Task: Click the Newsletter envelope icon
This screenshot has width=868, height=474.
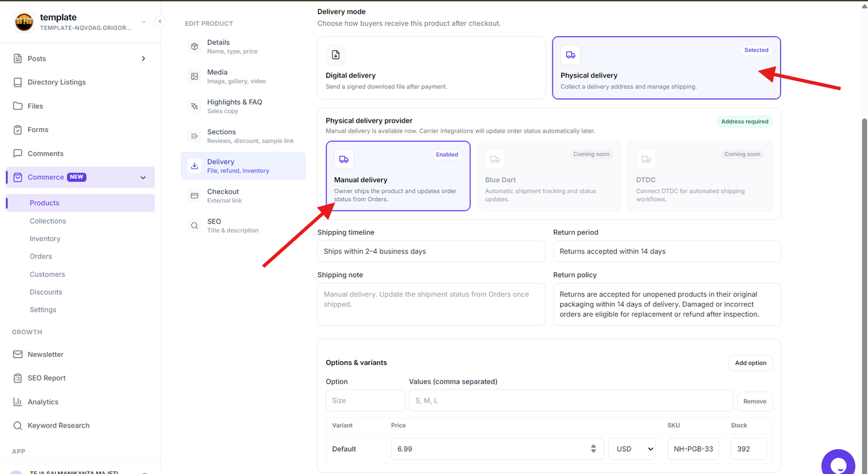Action: [x=17, y=354]
